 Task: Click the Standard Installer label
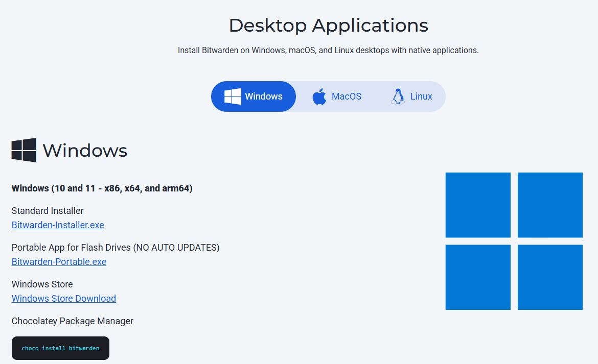point(48,211)
